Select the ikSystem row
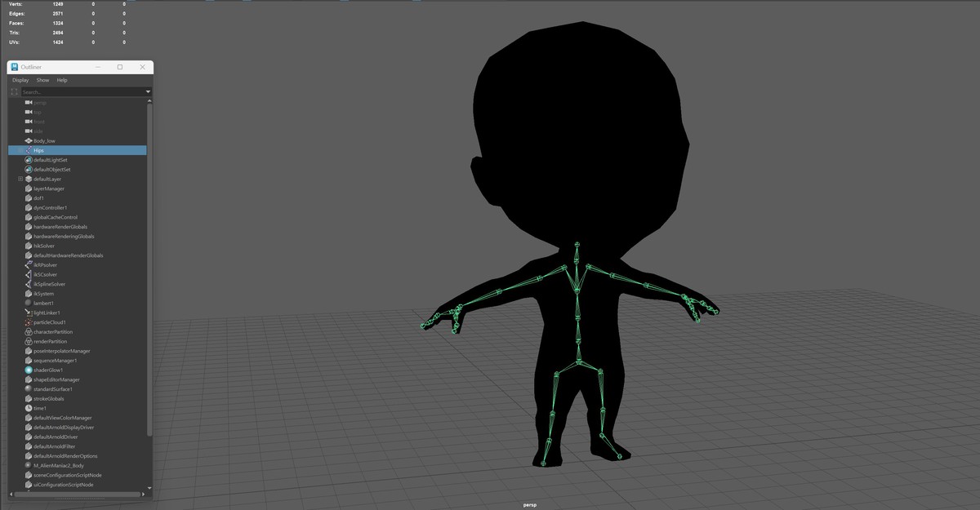980x510 pixels. [x=78, y=294]
